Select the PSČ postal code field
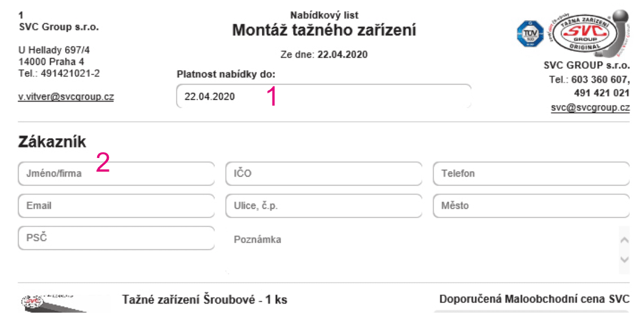The image size is (644, 316). coord(116,238)
